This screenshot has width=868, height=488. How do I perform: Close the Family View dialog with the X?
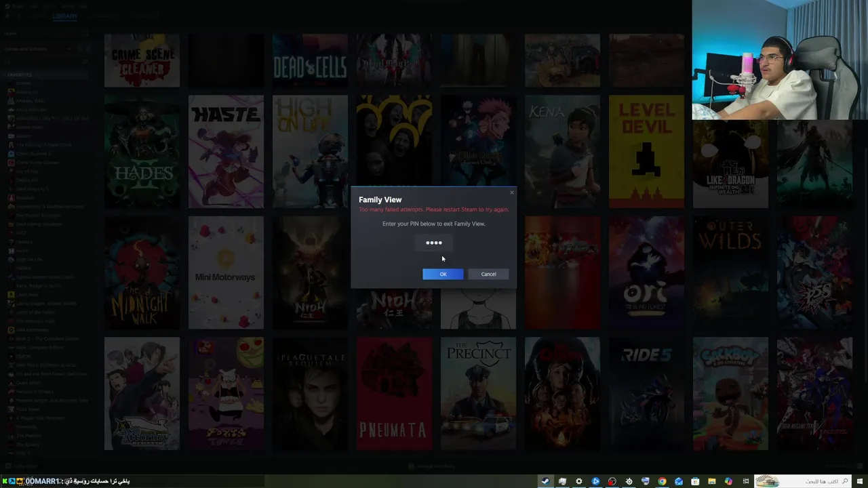coord(511,192)
